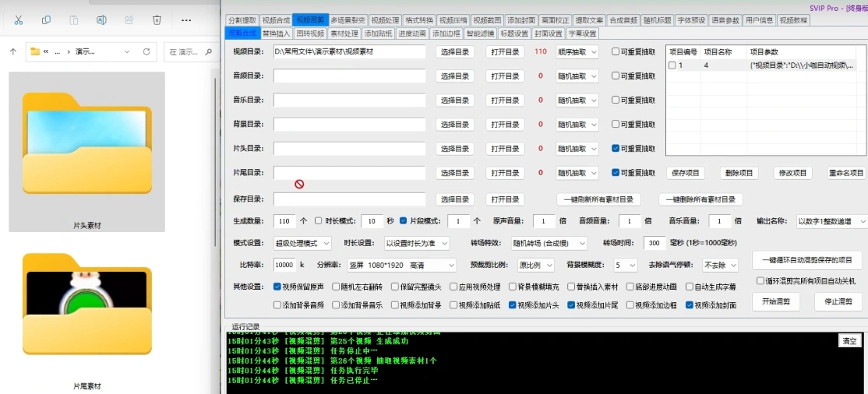This screenshot has height=394, width=868.
Task: Click the Refresh icon beside address bar
Action: coord(146,52)
